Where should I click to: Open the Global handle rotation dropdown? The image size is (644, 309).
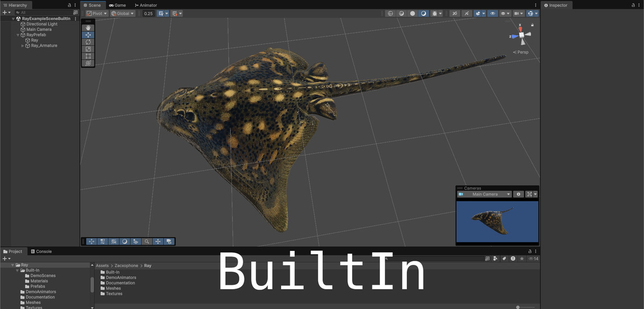click(122, 13)
